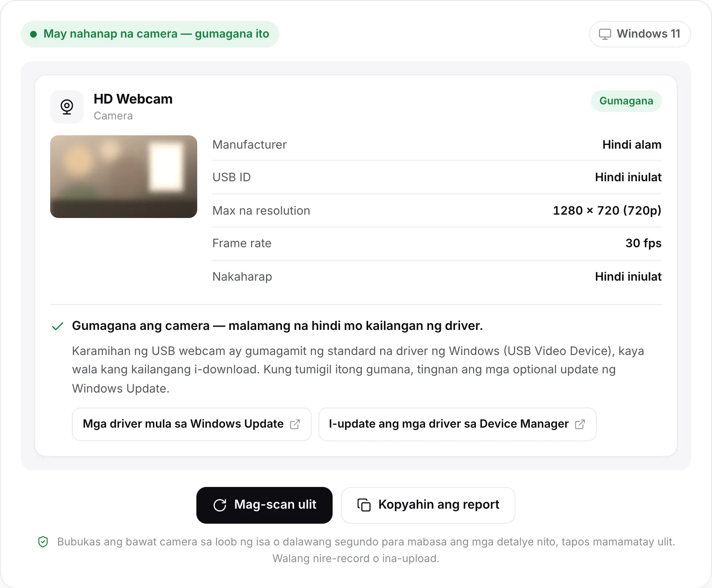Open I-update ang mga driver sa Device Manager
Screen dimensions: 712x588
tap(457, 424)
